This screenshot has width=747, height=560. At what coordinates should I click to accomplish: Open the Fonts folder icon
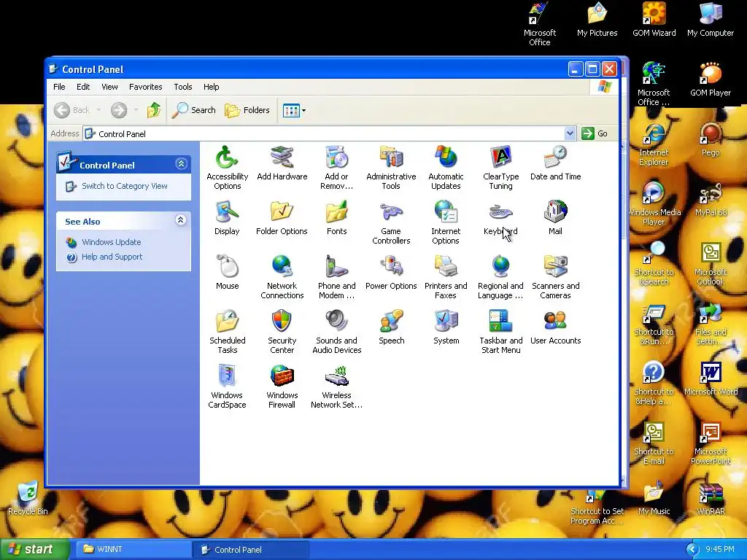(337, 218)
